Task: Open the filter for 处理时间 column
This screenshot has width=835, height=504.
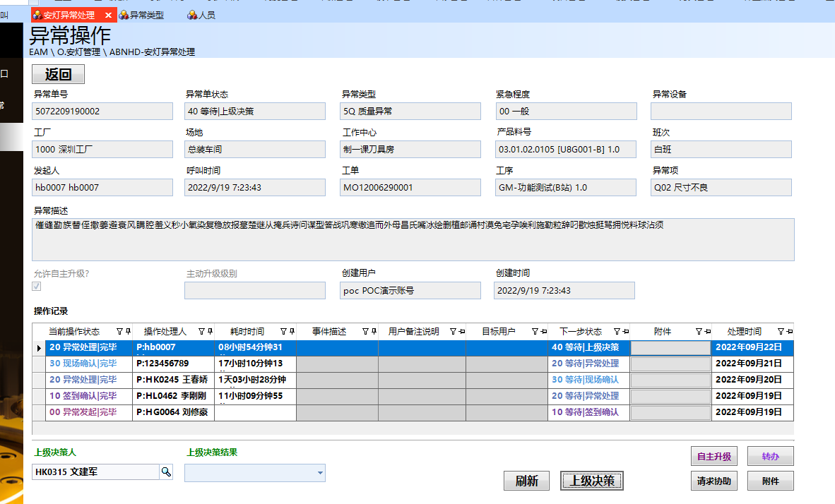Action: 781,332
